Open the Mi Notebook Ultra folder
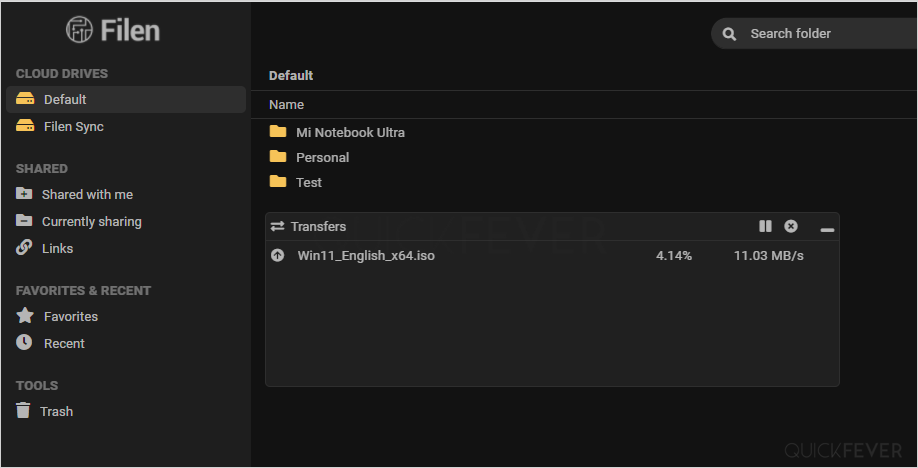This screenshot has height=468, width=918. [x=350, y=132]
